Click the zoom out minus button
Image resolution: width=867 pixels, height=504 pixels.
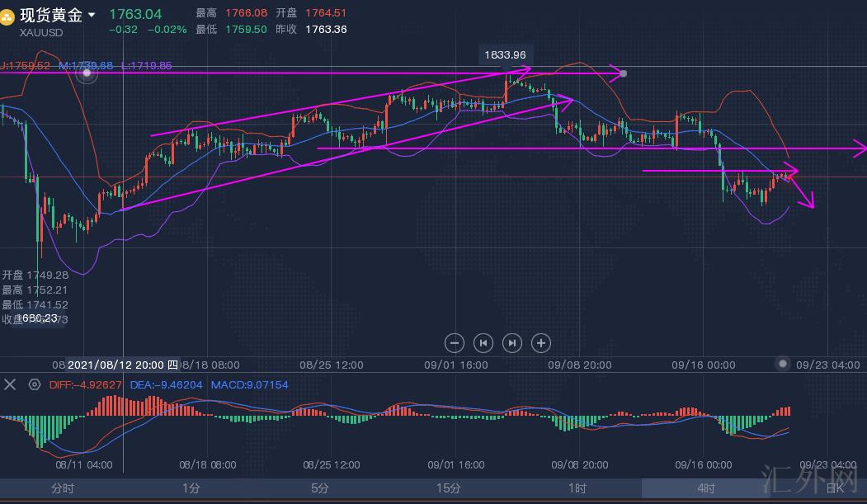coord(455,343)
